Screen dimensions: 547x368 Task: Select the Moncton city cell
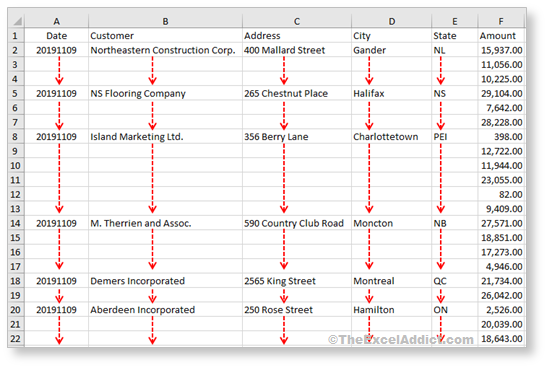392,223
